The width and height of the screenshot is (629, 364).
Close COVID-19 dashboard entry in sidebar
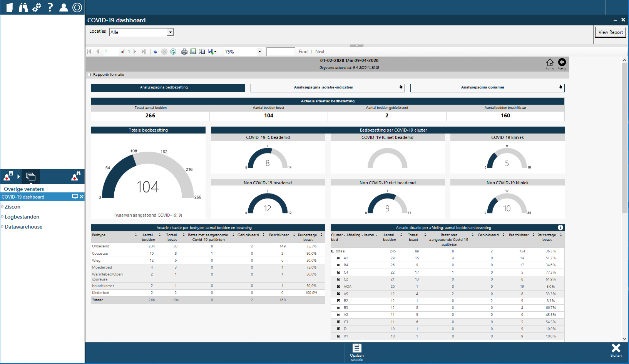point(82,197)
